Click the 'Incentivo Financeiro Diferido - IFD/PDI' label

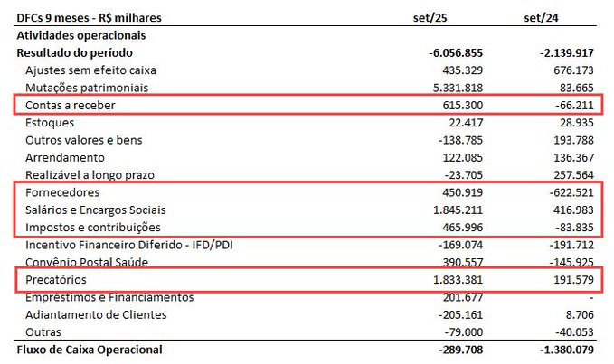pos(128,245)
